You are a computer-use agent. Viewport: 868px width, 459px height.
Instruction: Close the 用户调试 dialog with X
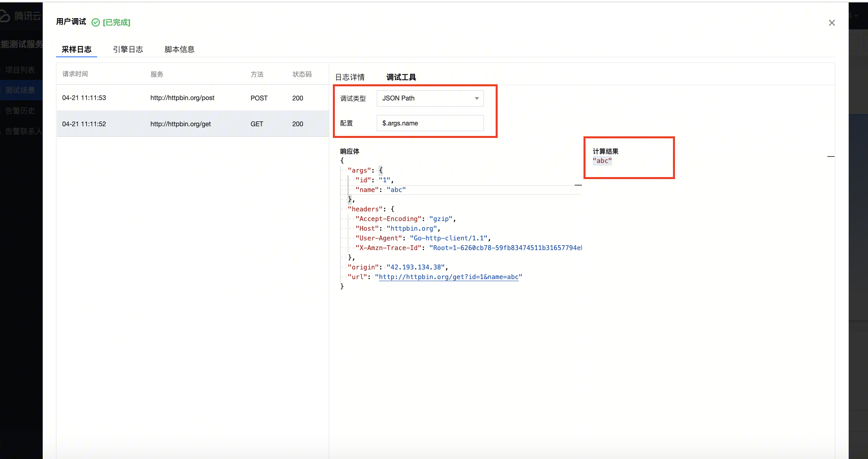831,23
